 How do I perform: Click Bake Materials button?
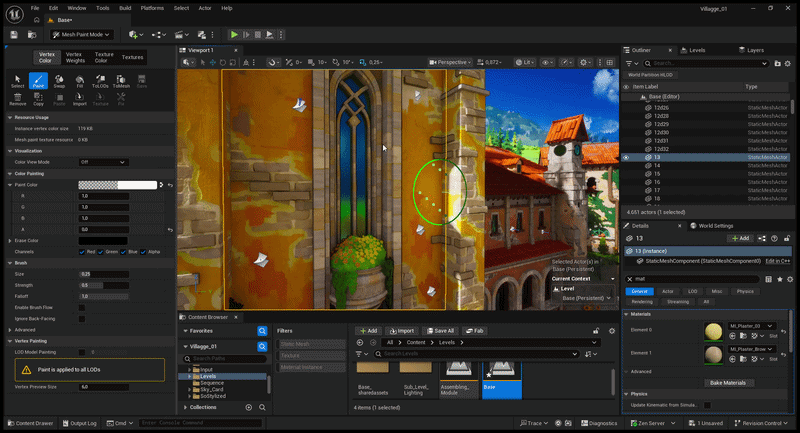tap(728, 383)
